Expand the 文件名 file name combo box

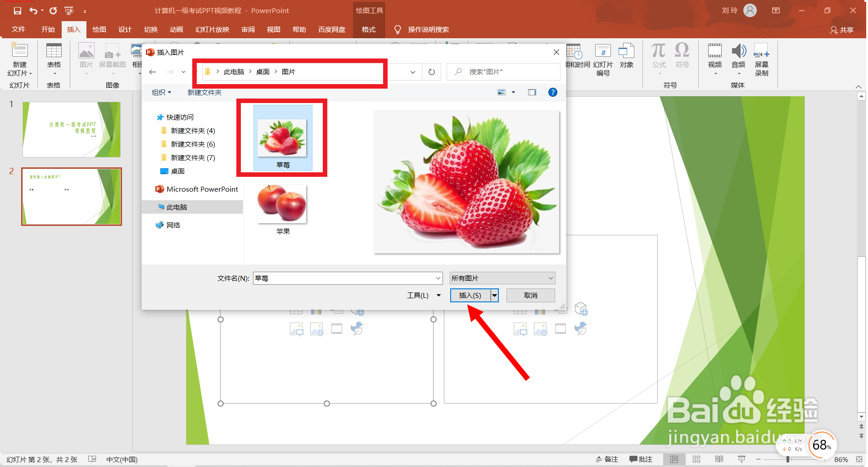(438, 278)
